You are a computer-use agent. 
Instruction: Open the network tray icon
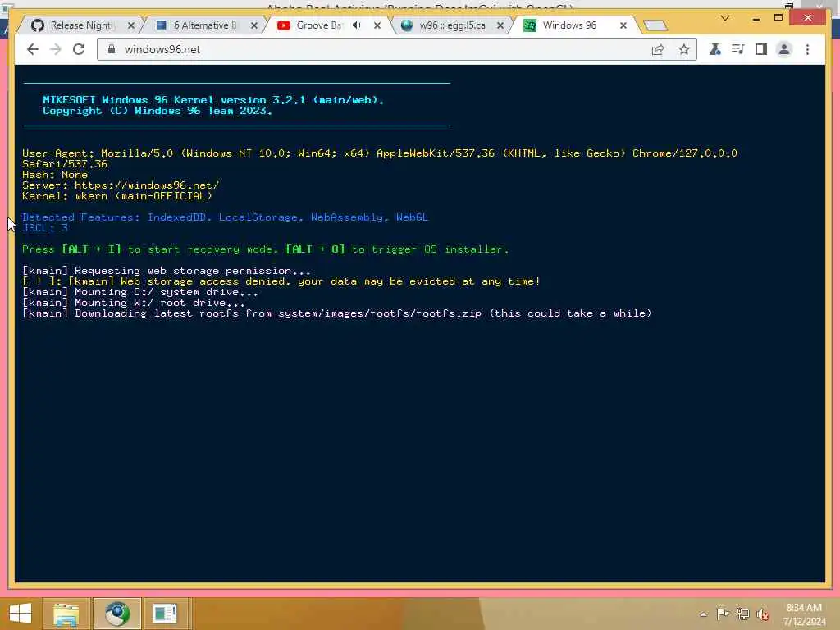(x=742, y=614)
